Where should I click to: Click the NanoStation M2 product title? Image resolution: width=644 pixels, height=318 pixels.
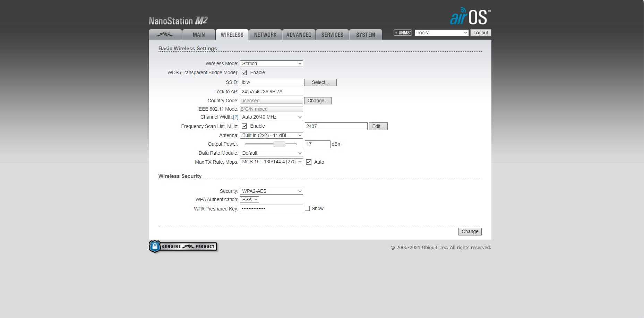178,21
